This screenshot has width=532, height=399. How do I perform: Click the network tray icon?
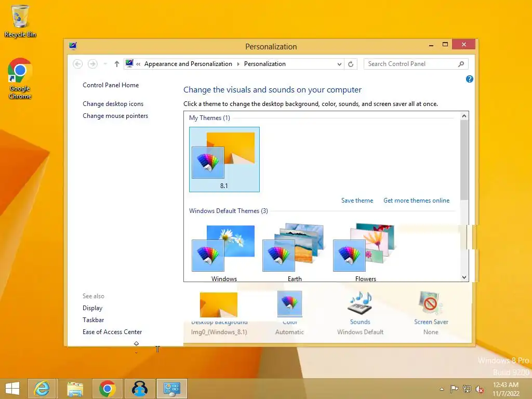pos(467,389)
